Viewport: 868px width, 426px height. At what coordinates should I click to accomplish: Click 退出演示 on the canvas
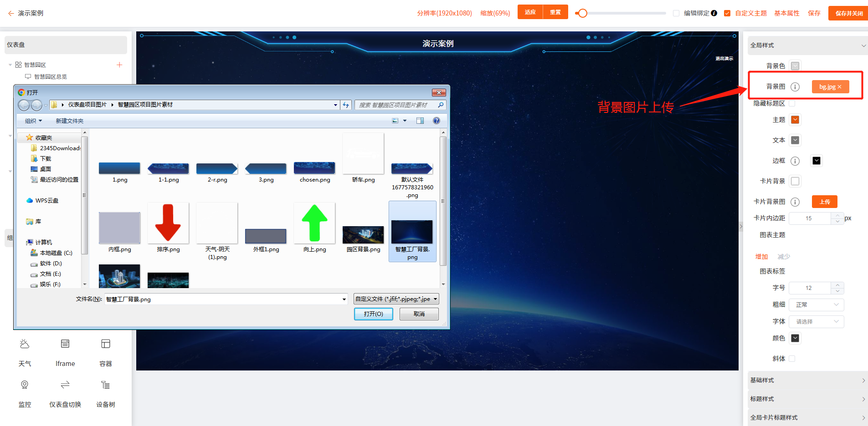724,59
